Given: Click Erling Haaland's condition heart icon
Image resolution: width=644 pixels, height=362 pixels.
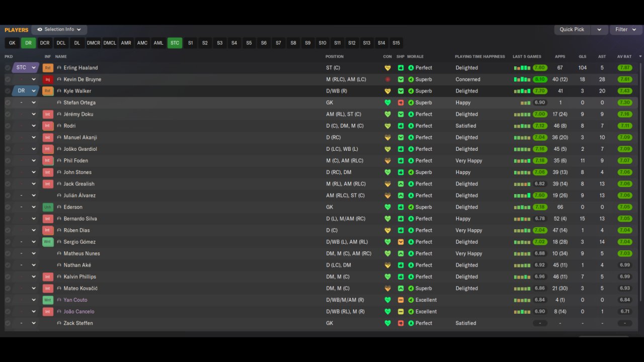Looking at the screenshot, I should 387,68.
